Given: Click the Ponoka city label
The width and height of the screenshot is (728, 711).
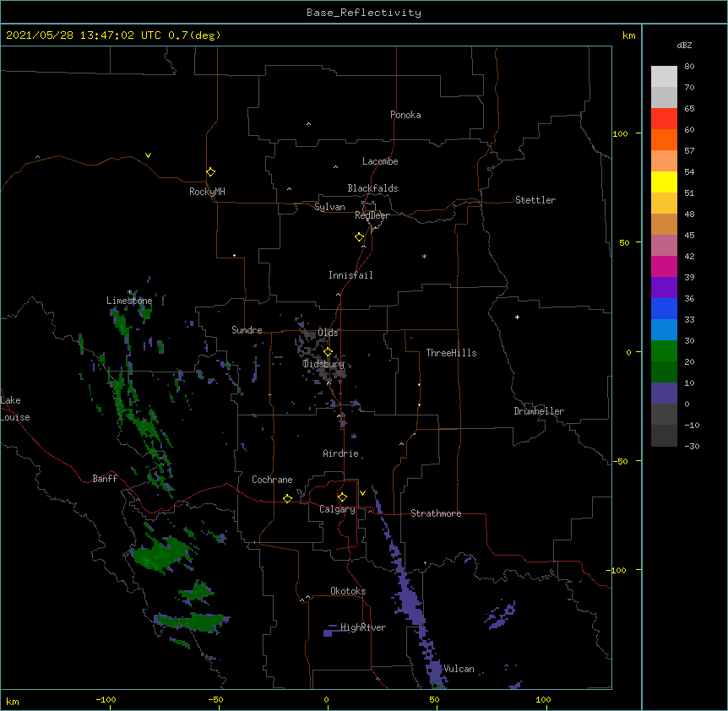Looking at the screenshot, I should [405, 115].
